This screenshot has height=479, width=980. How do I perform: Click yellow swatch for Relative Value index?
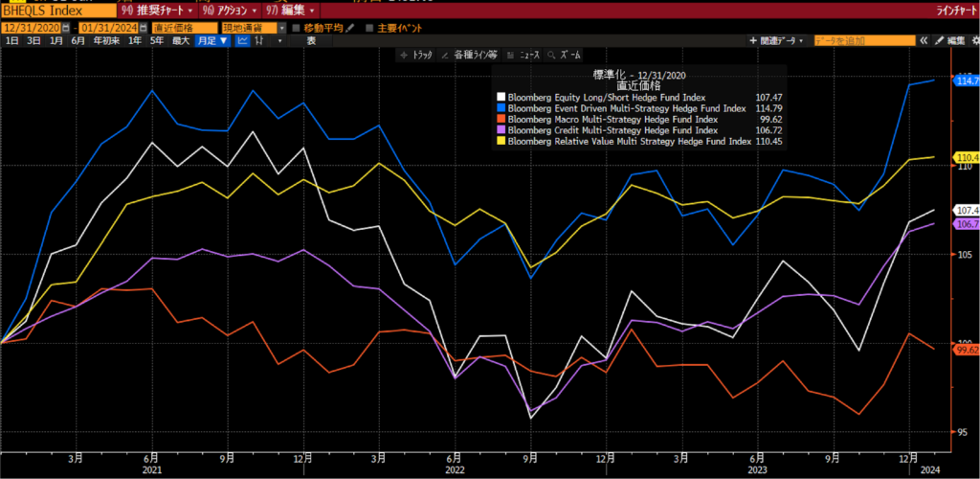click(x=501, y=142)
